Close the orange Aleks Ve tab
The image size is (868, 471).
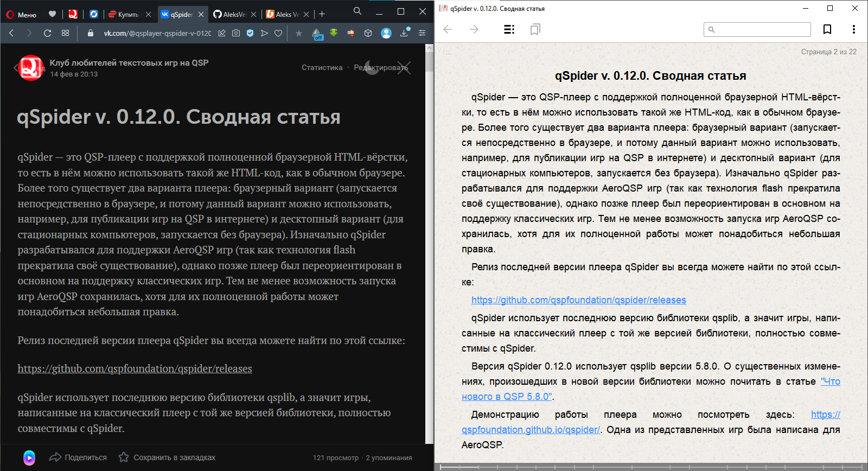pyautogui.click(x=306, y=15)
